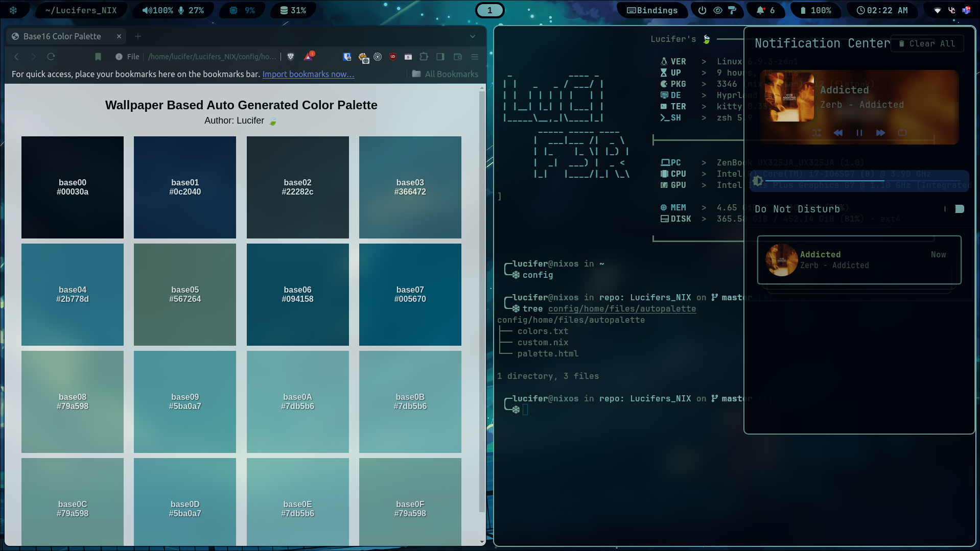
Task: Select the Base16 Color Palette tab
Action: pyautogui.click(x=66, y=36)
